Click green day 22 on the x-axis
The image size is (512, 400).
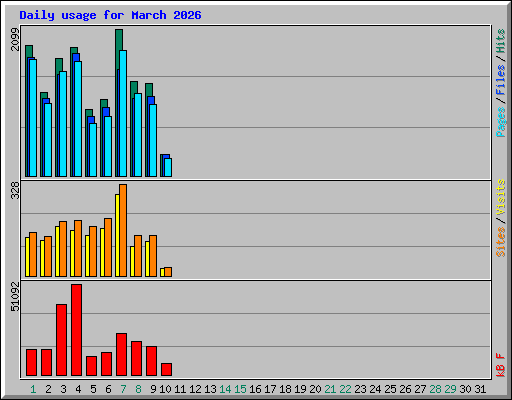pos(345,389)
